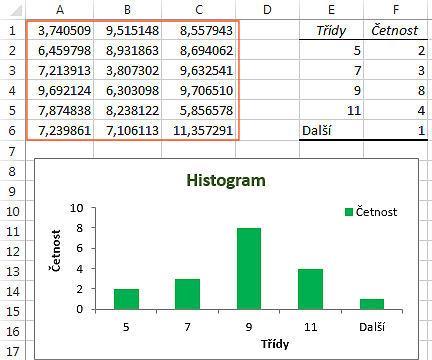Click cell containing 9,706510

point(199,90)
